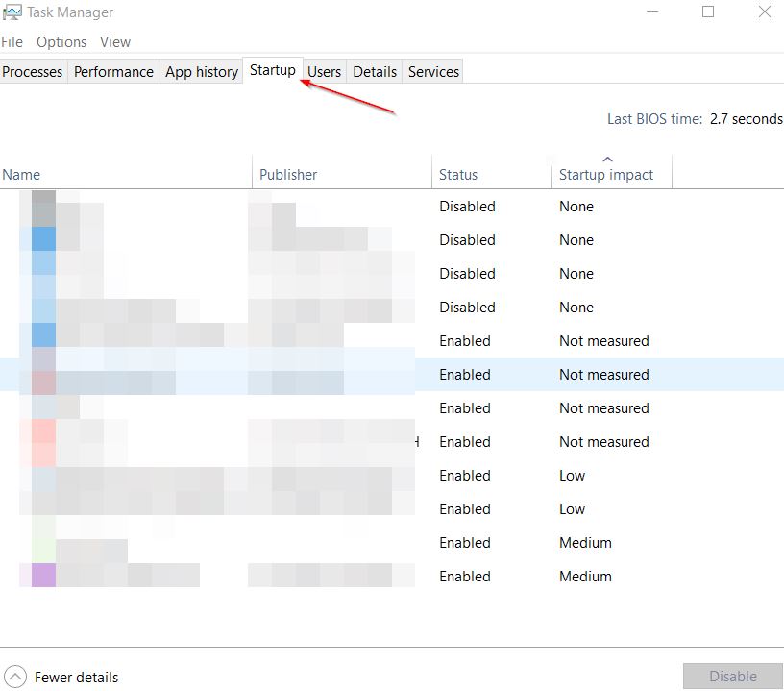Viewport: 784px width, 691px height.
Task: Sort by the Publisher column header
Action: click(342, 174)
